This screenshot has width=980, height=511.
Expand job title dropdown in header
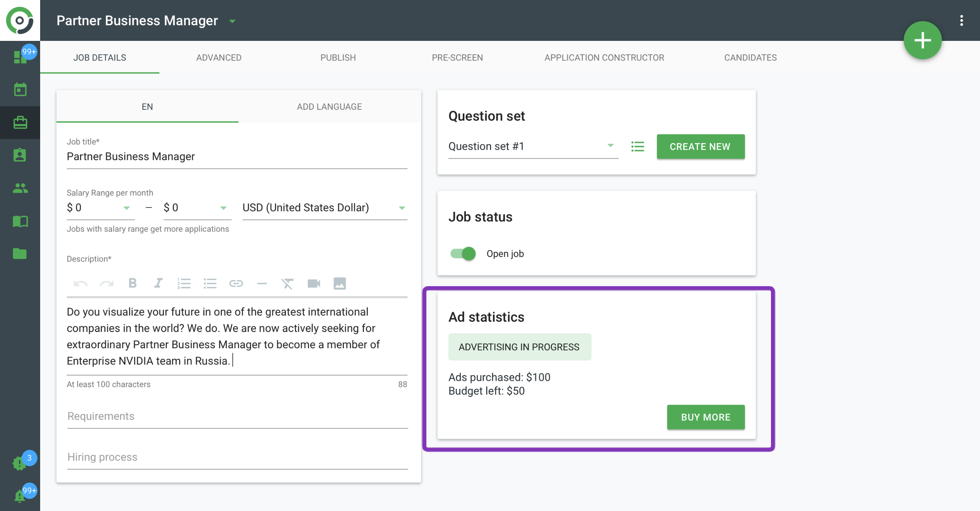point(233,21)
